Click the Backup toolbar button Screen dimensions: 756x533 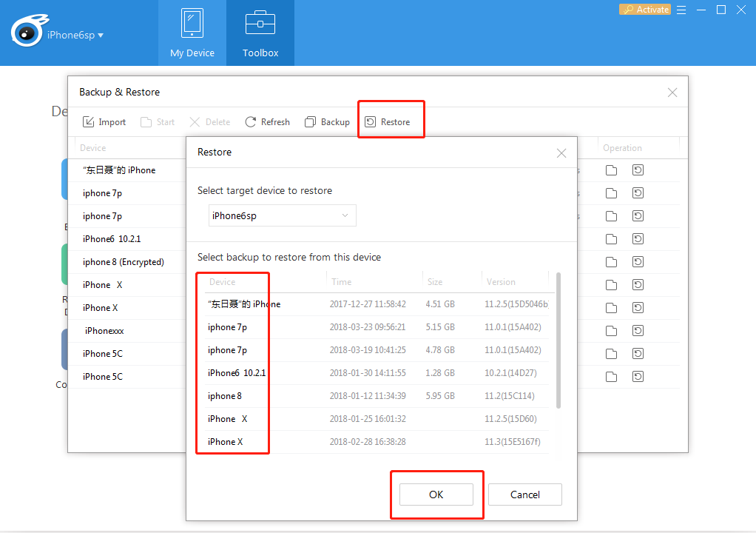click(328, 122)
